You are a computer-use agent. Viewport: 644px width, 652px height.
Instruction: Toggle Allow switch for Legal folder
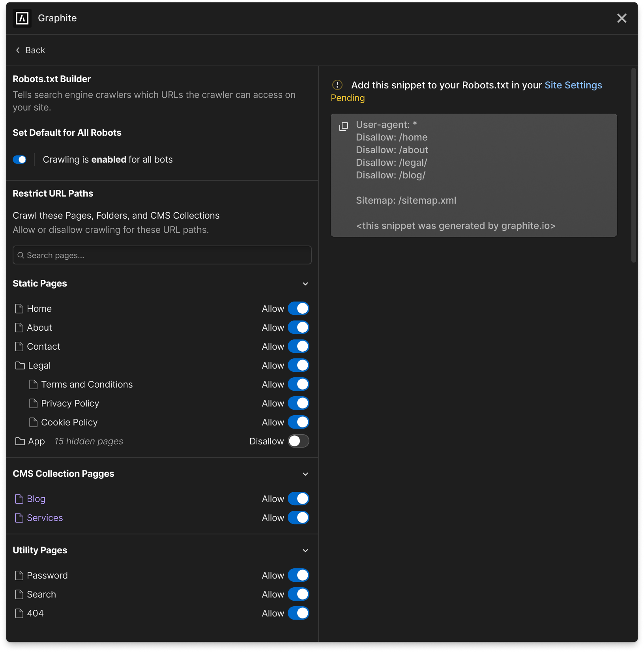pos(298,365)
